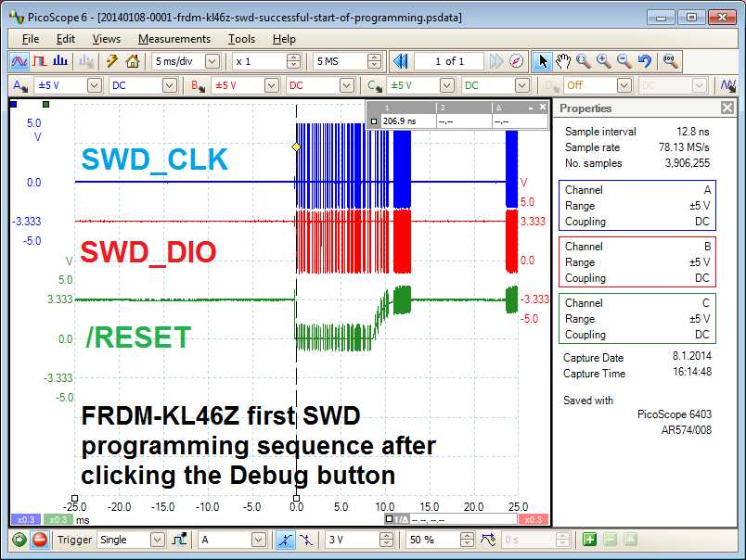Open the Help menu
The width and height of the screenshot is (746, 560).
pyautogui.click(x=284, y=39)
